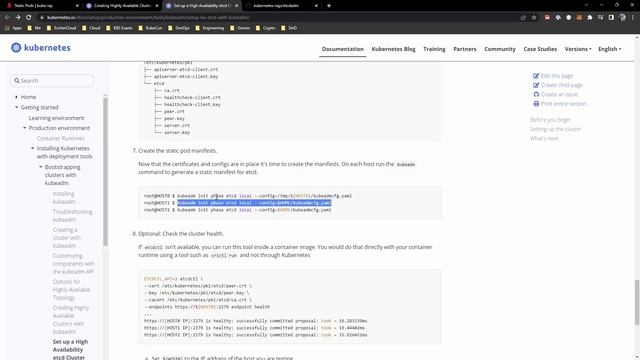
Task: Open the Community nav item
Action: coord(500,49)
